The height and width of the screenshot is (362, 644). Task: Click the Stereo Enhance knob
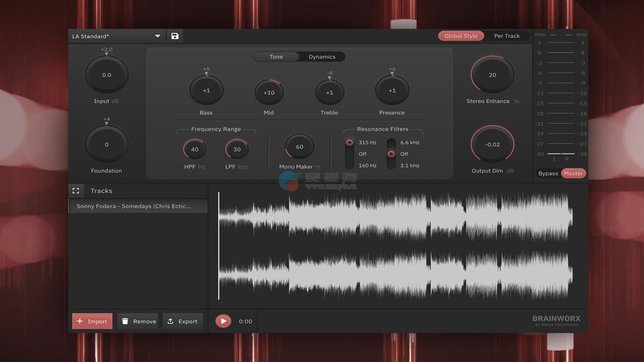(492, 75)
